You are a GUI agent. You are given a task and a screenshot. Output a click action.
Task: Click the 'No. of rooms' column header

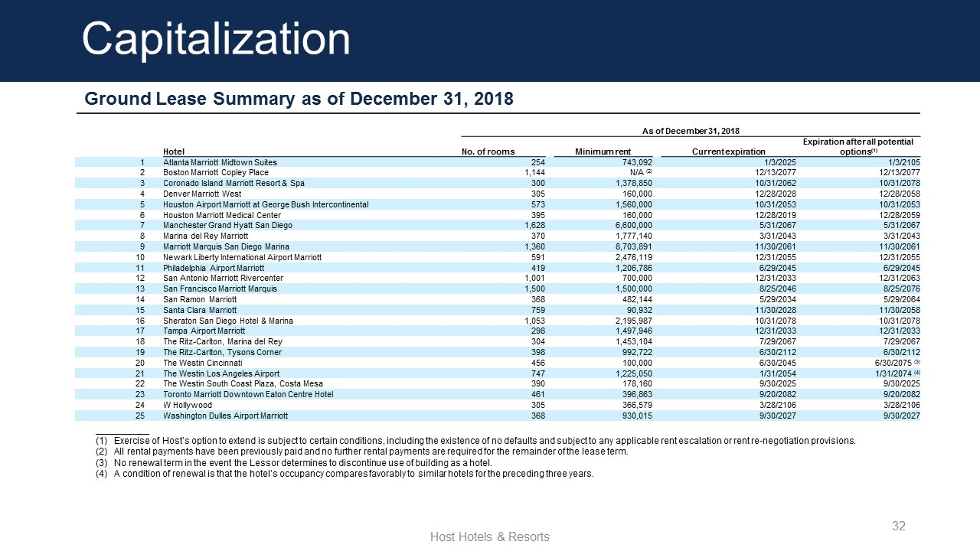pos(488,152)
